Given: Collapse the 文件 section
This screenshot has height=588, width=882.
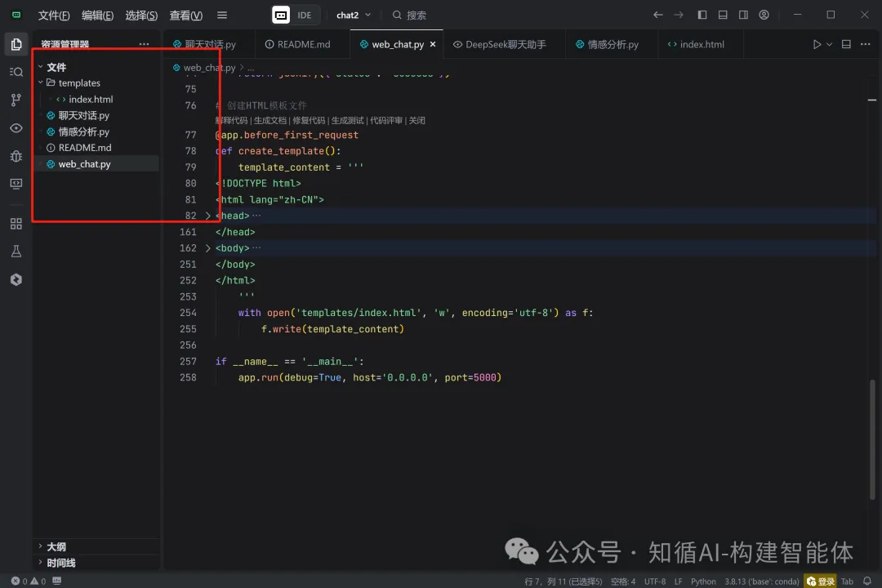Looking at the screenshot, I should coord(41,67).
